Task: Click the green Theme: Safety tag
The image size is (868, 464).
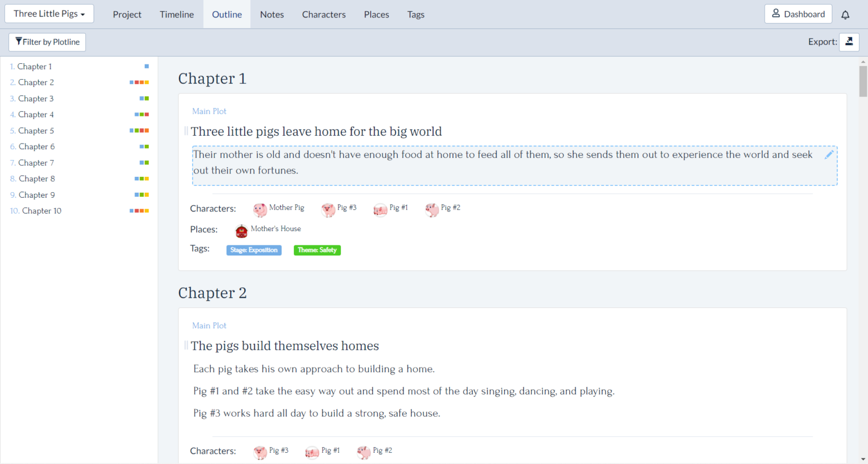Action: coord(317,250)
